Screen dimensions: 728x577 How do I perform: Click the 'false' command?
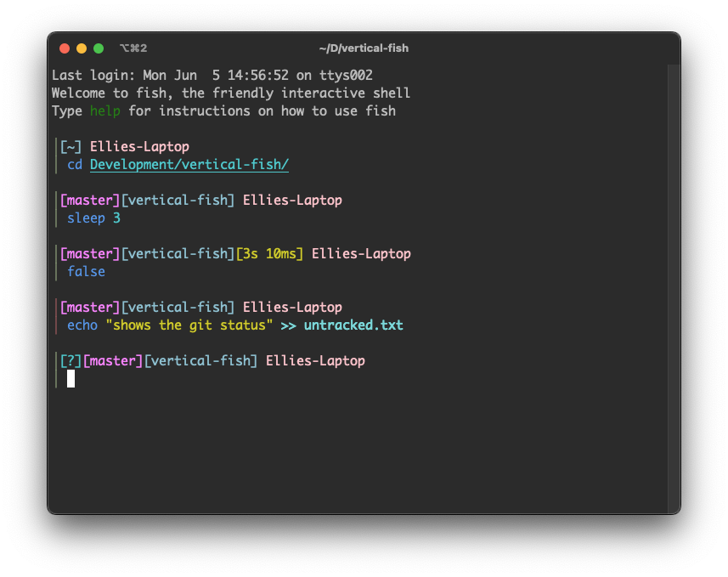[87, 271]
